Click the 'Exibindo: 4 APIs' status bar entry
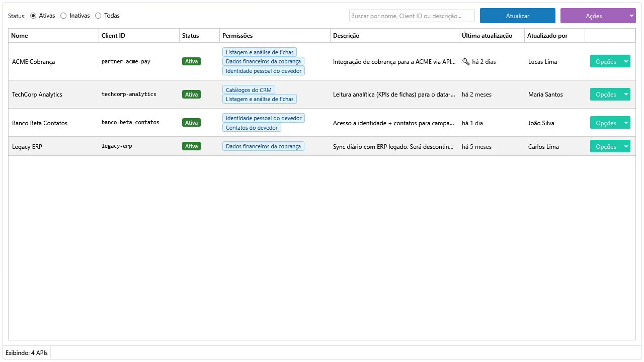This screenshot has width=644, height=362. click(27, 353)
